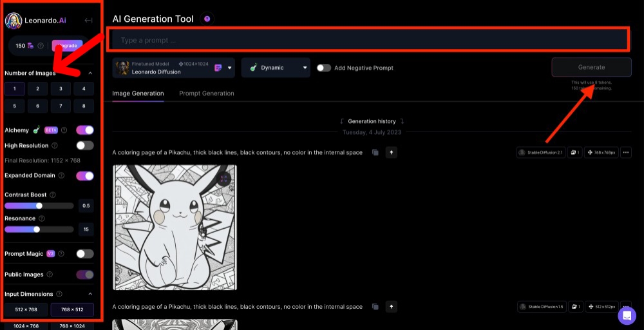Select the 768 × 512 input dimension
The image size is (644, 330).
tap(72, 310)
